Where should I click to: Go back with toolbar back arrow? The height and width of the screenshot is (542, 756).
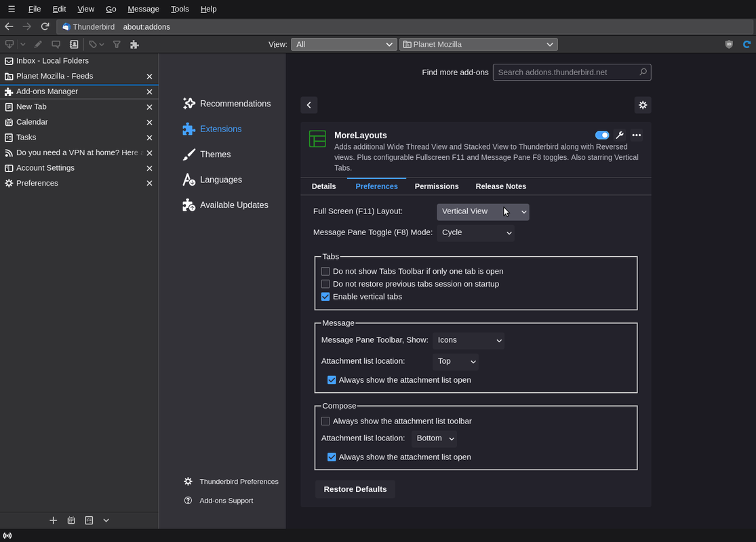[x=9, y=26]
